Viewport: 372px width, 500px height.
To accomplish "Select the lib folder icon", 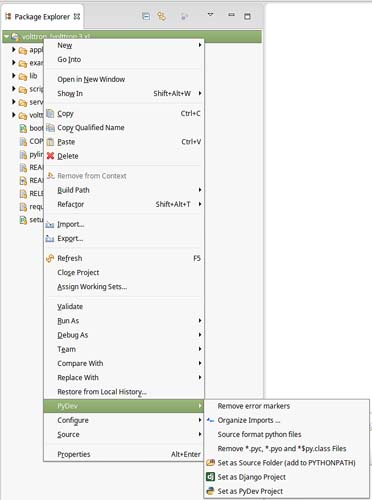I will [x=23, y=77].
